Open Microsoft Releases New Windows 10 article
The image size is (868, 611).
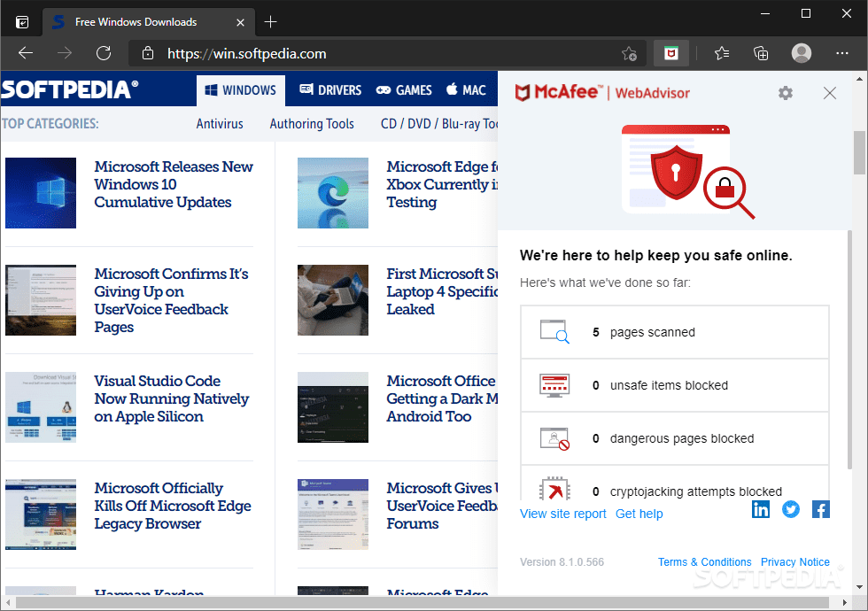[x=174, y=184]
